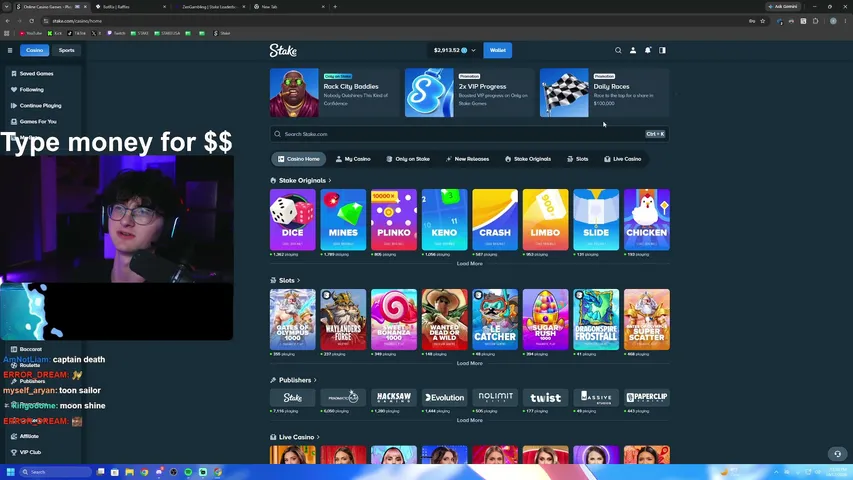Open Dragonspire Frostfall slot
The height and width of the screenshot is (480, 853).
click(x=596, y=319)
